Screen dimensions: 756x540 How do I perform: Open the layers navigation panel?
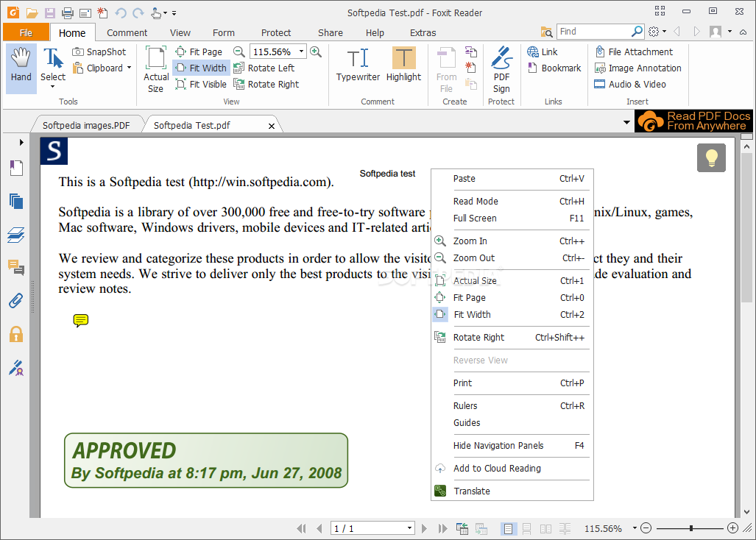[x=16, y=235]
